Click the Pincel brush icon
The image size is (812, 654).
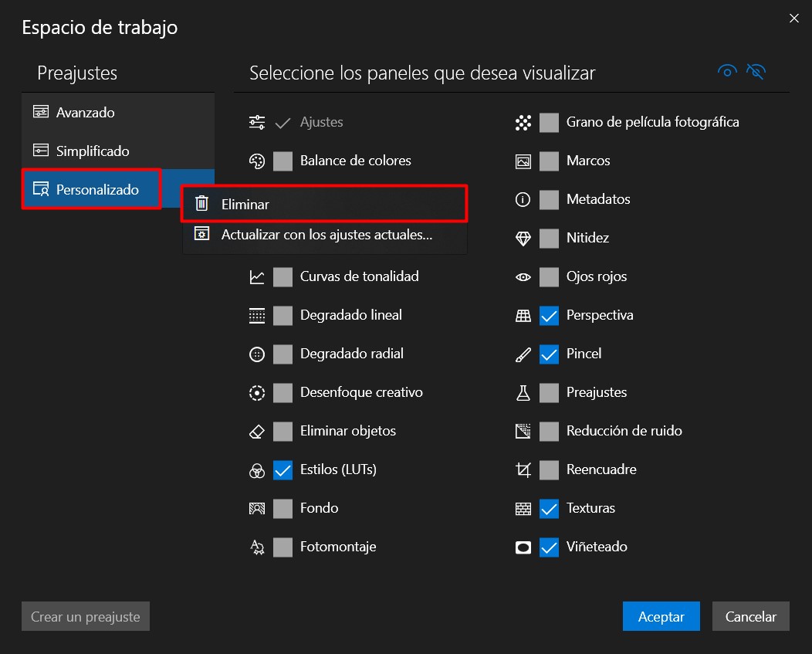coord(523,354)
